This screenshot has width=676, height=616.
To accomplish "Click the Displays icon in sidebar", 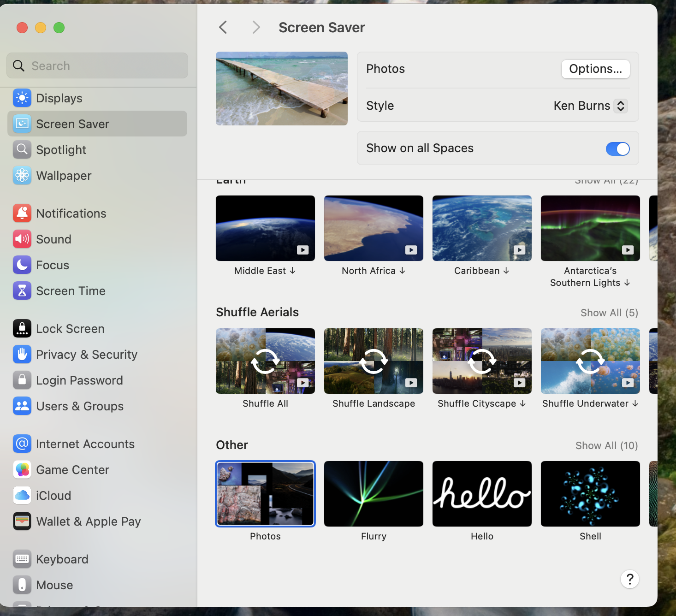I will tap(22, 98).
